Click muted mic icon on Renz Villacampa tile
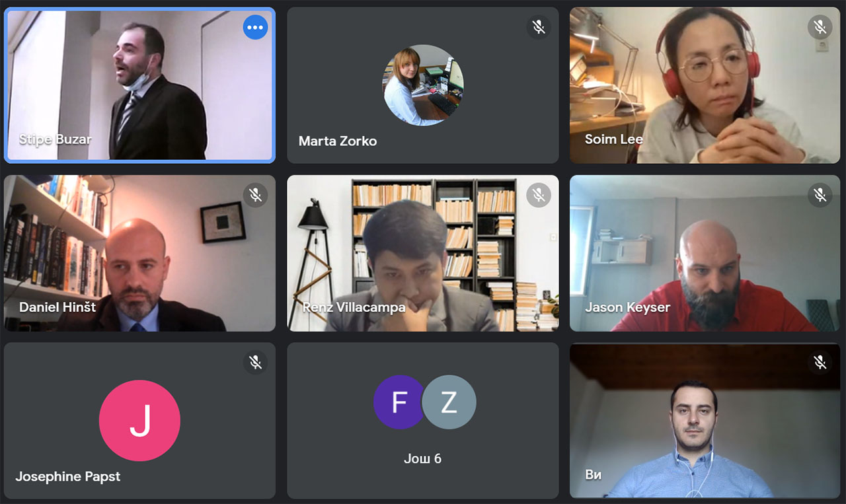 [x=539, y=195]
